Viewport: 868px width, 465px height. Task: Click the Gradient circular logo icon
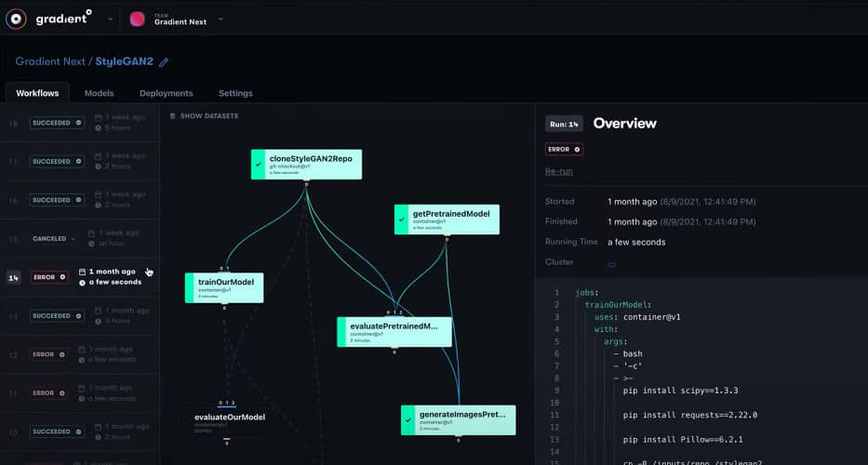pos(16,19)
